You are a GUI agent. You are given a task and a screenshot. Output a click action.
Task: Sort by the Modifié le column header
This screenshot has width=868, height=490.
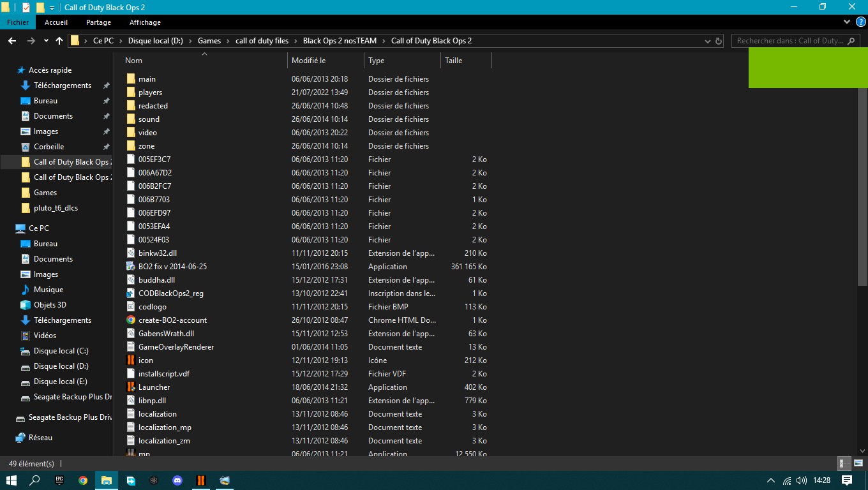coord(325,61)
